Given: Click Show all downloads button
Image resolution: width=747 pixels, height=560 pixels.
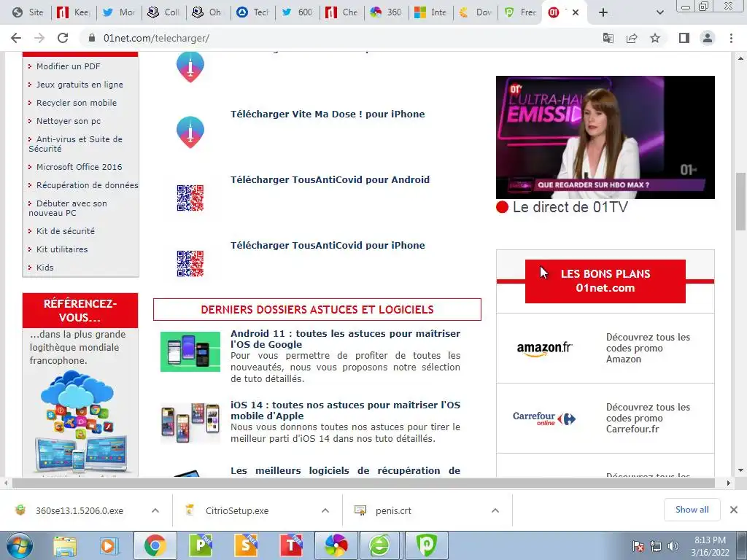Looking at the screenshot, I should point(692,510).
